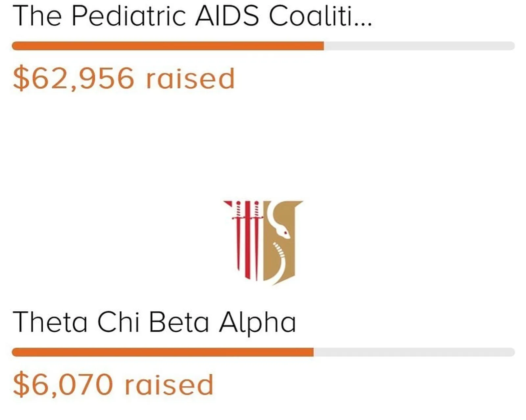
Task: Click gray unfilled part of Theta Chi progress bar
Action: 414,352
